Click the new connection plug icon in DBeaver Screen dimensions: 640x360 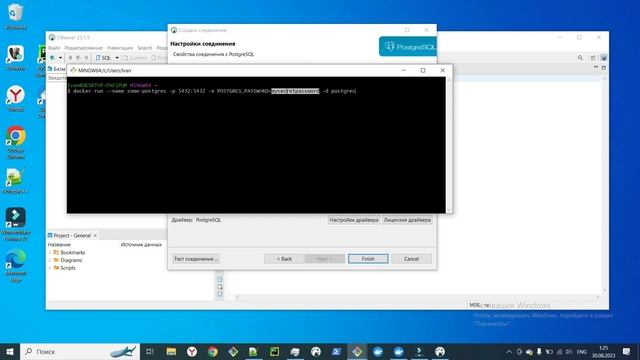53,58
